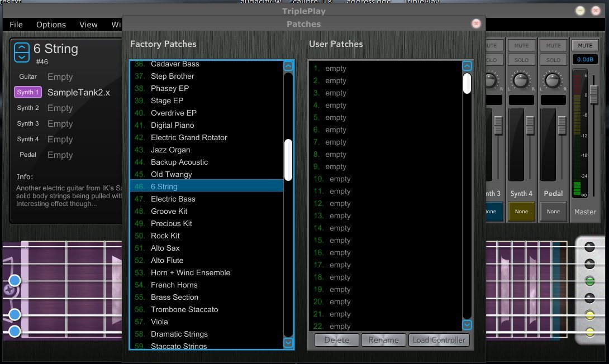Solo the Synth 4 channel
The width and height of the screenshot is (609, 364).
tap(521, 60)
